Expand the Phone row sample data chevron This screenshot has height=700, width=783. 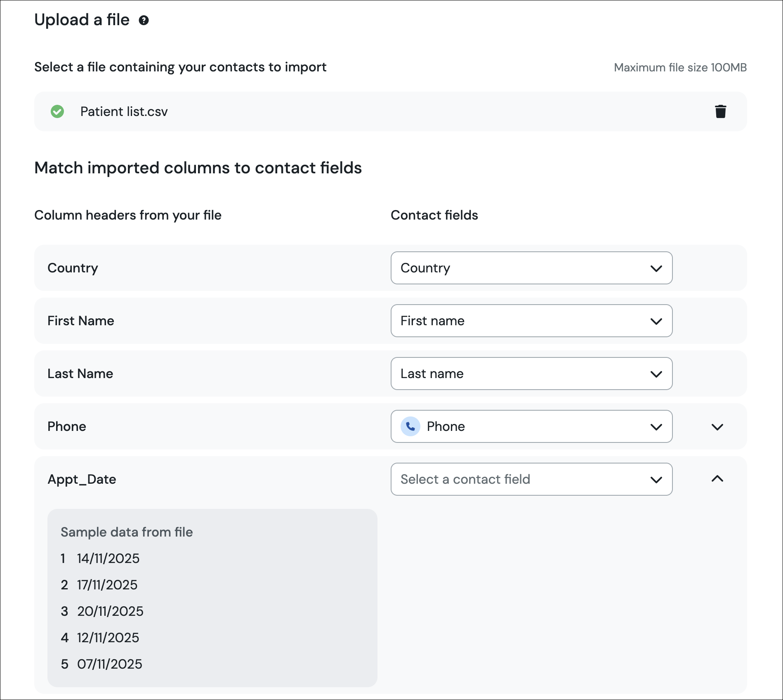click(717, 428)
